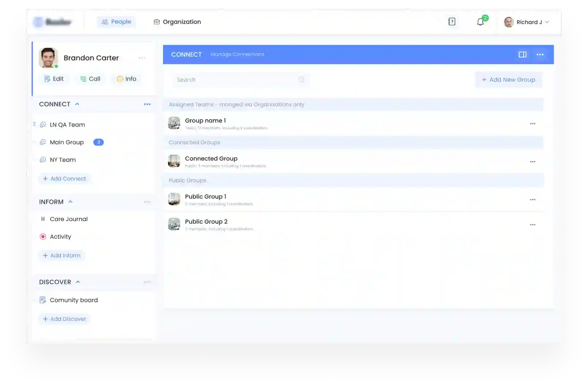Open Connected Group entry

[211, 158]
